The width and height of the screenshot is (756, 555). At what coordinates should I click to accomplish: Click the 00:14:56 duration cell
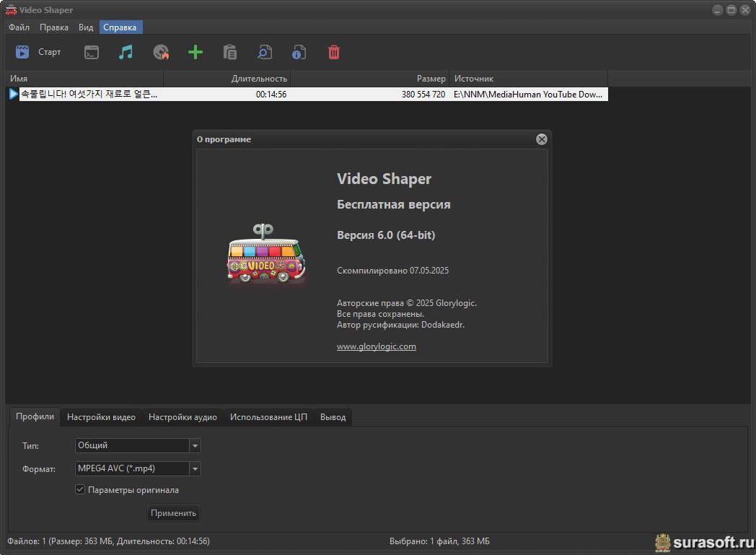click(x=271, y=95)
